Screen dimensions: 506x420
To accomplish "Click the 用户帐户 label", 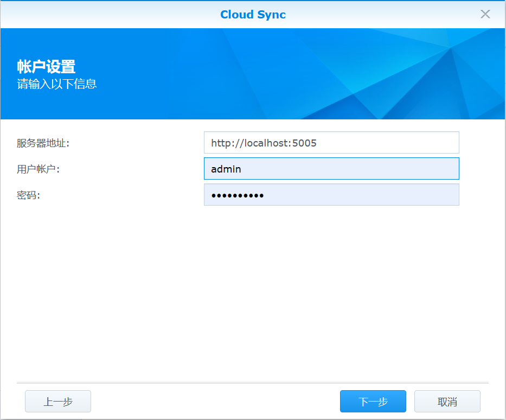I will click(x=38, y=169).
